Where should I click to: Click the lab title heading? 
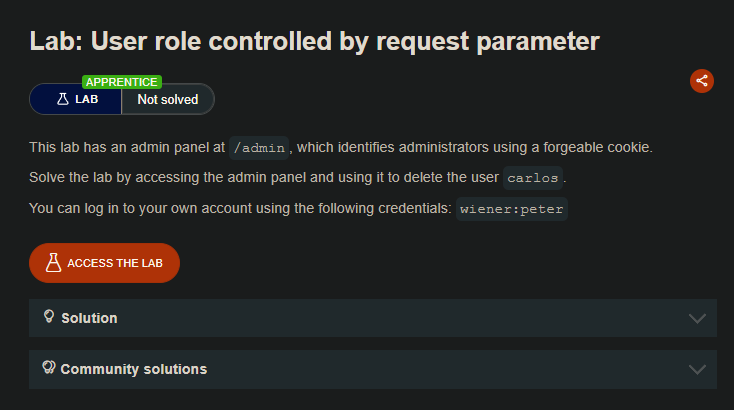[x=314, y=41]
